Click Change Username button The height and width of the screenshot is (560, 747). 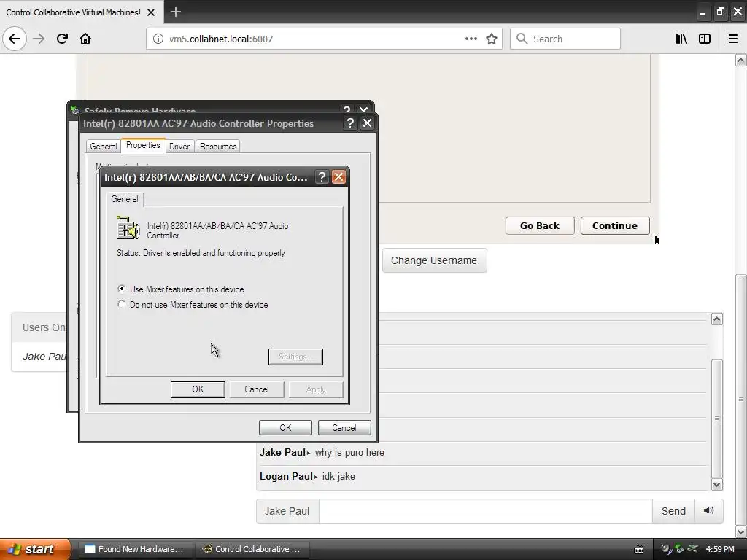click(434, 260)
